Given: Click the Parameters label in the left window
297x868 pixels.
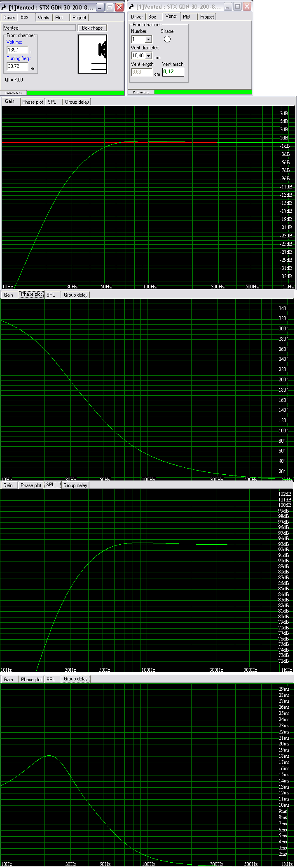Looking at the screenshot, I should point(14,93).
